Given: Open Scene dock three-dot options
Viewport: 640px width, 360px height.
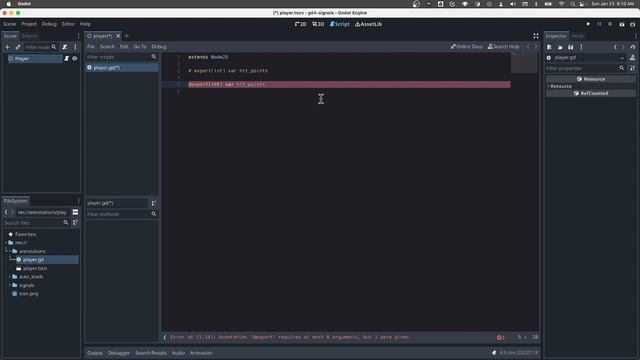Looking at the screenshot, I should [76, 47].
